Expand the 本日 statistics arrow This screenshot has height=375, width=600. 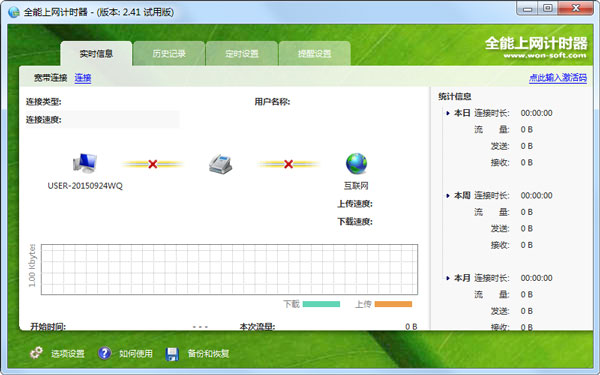point(448,113)
